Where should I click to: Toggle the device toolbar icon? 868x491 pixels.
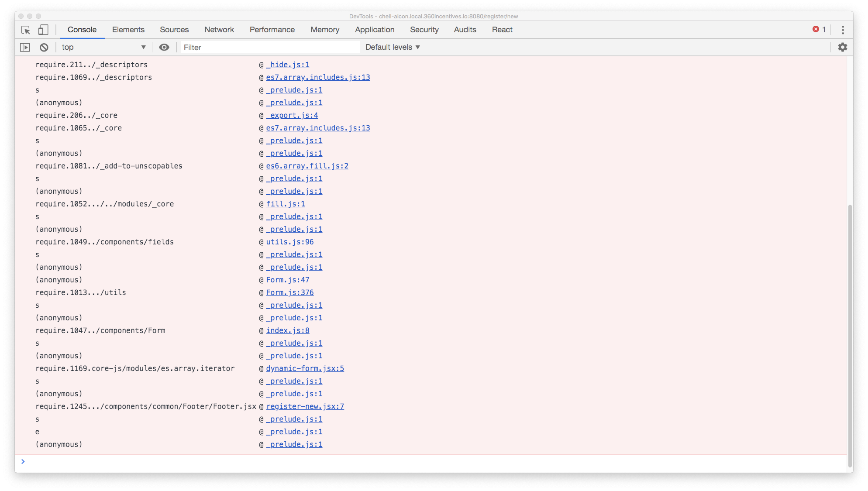click(x=43, y=30)
